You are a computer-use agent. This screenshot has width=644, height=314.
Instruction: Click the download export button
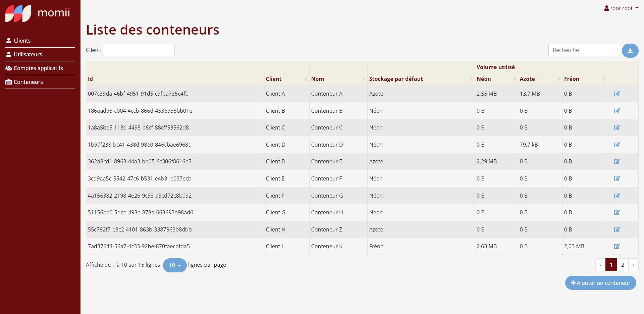click(x=630, y=51)
